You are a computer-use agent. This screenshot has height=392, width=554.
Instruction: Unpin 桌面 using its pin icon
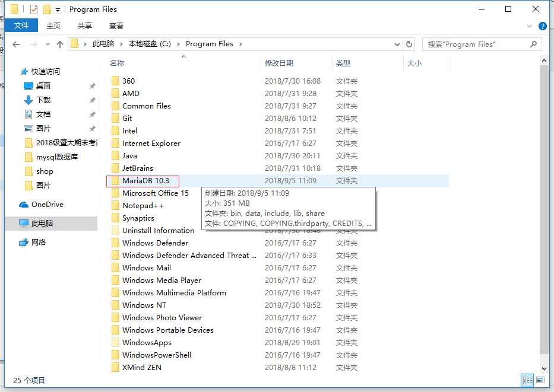[92, 86]
